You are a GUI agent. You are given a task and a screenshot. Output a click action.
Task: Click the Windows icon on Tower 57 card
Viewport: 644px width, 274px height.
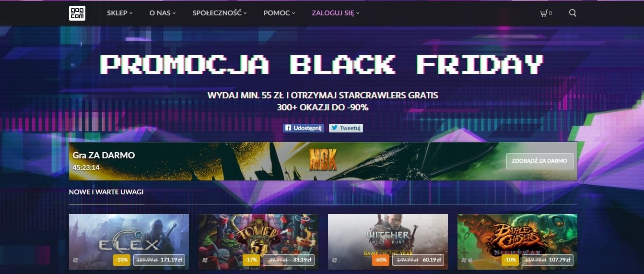(205, 260)
